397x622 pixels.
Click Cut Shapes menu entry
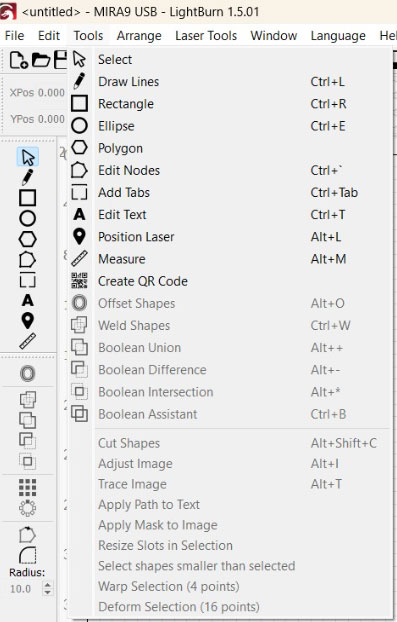coord(229,443)
